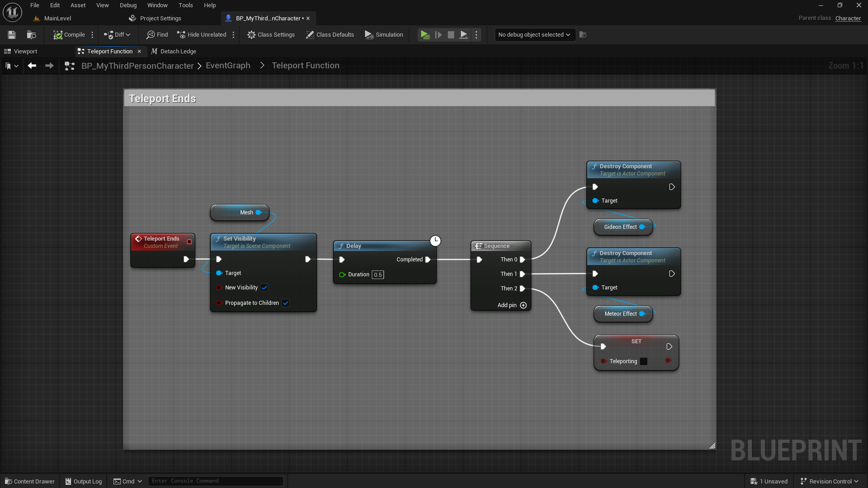Open Class Defaults
The image size is (868, 488).
(330, 35)
